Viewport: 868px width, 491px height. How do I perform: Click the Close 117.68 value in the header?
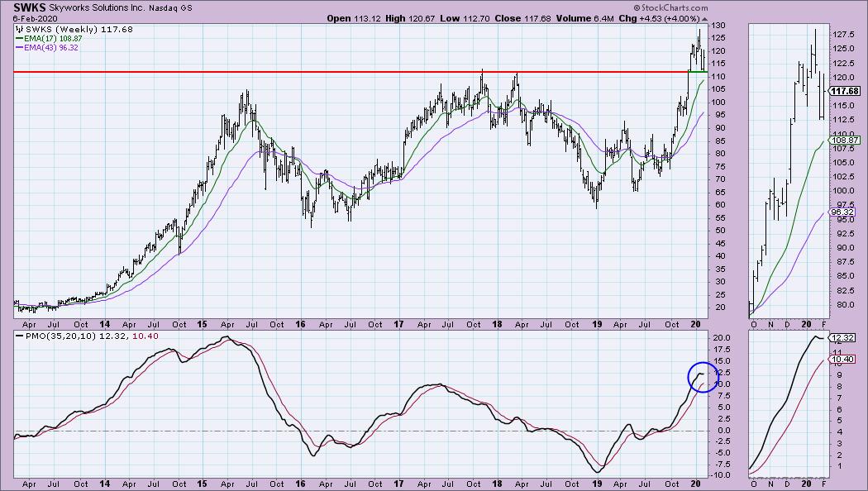522,18
